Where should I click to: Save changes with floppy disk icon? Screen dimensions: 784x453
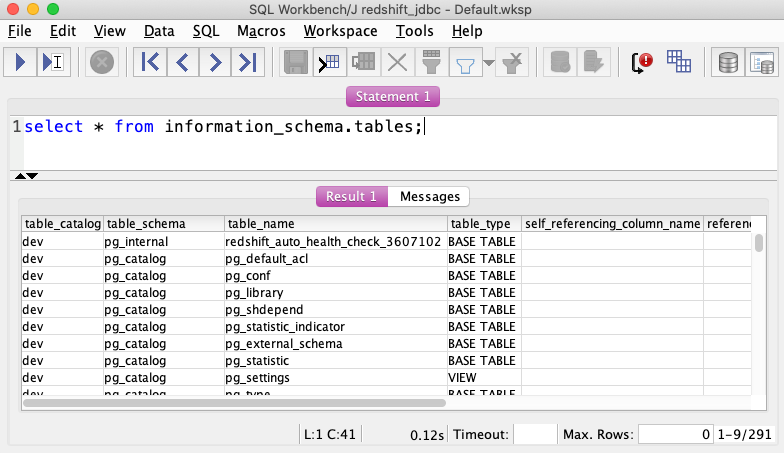[296, 62]
